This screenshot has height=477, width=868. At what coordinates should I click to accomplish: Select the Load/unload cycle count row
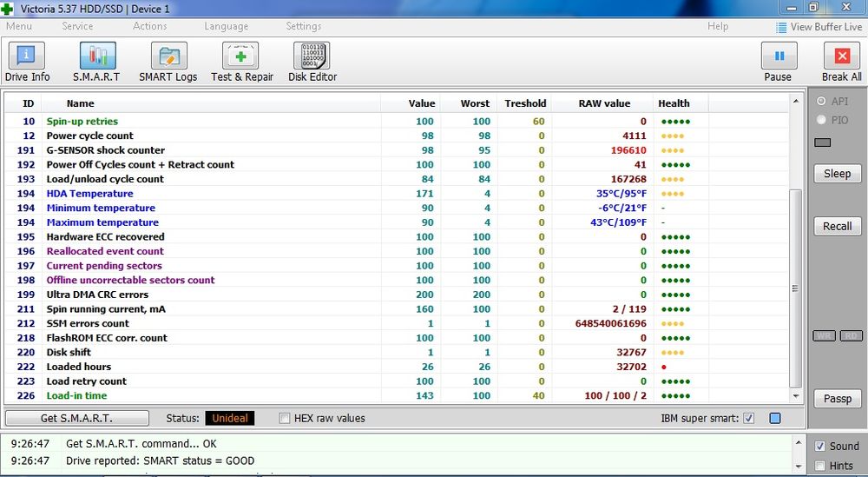[x=397, y=179]
